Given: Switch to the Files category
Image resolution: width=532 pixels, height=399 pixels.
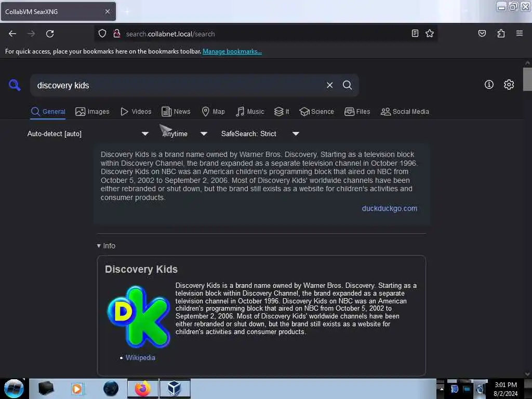Looking at the screenshot, I should tap(357, 112).
